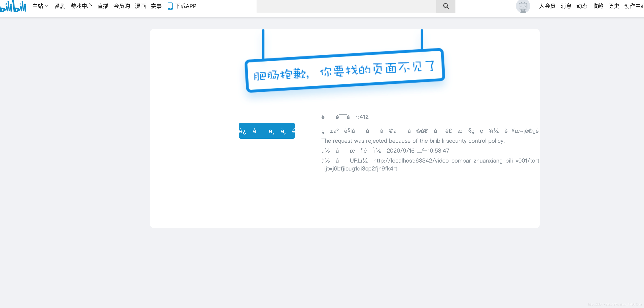Select 会员购 in navigation
Viewport: 644px width, 308px height.
122,6
